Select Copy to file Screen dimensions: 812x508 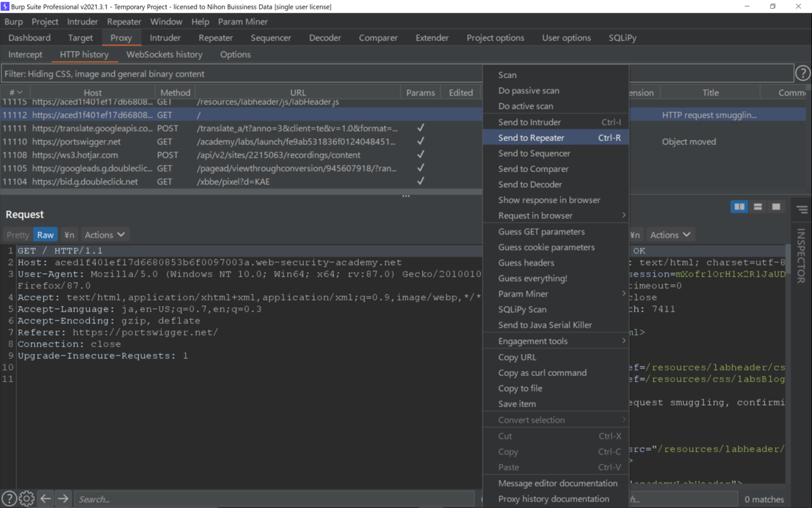pyautogui.click(x=556, y=388)
